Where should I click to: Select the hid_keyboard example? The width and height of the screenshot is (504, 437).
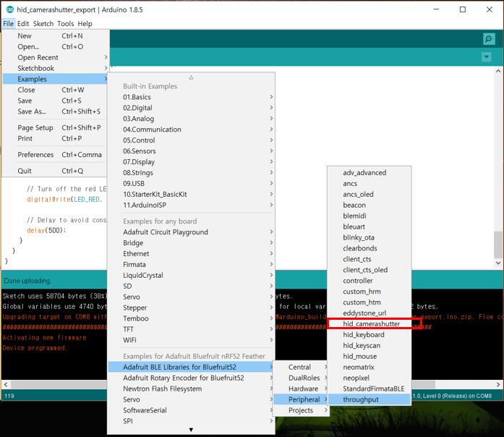pyautogui.click(x=363, y=335)
